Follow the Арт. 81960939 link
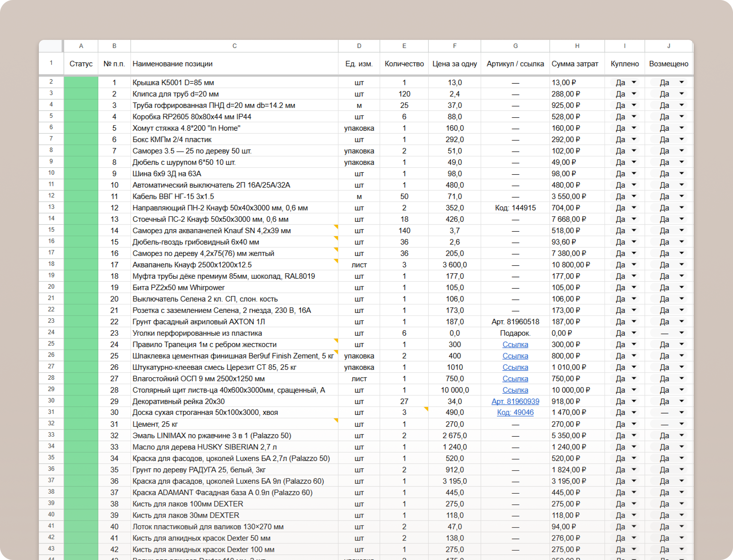 click(515, 401)
